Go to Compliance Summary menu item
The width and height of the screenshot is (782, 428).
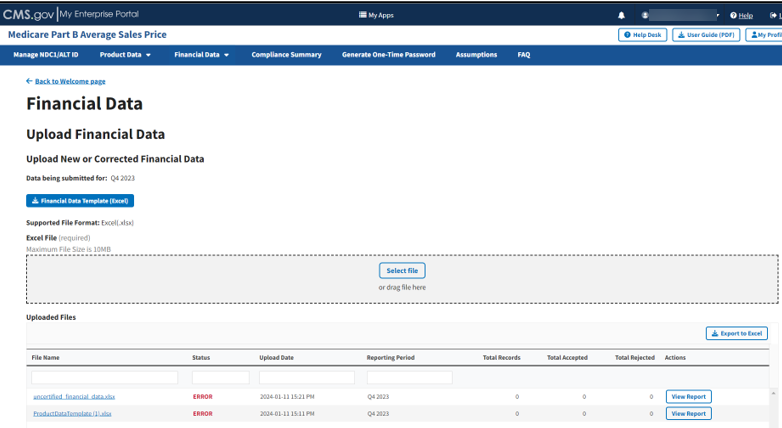[286, 55]
